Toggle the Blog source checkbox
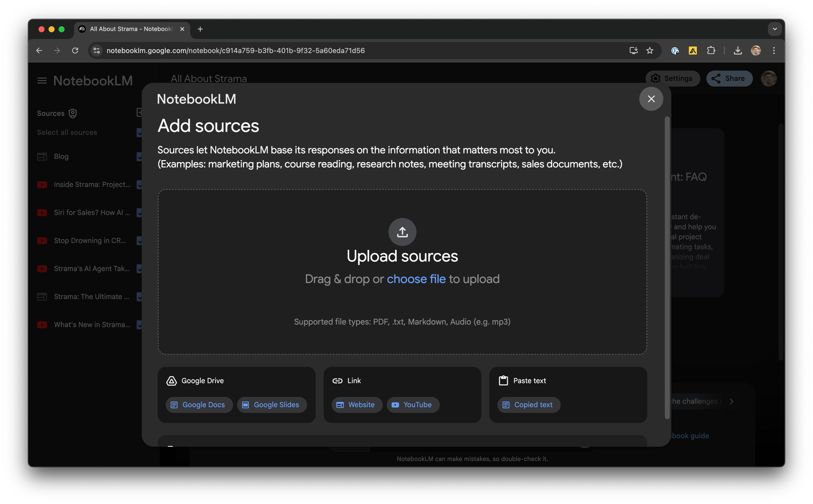Viewport: 813px width, 504px height. (139, 156)
